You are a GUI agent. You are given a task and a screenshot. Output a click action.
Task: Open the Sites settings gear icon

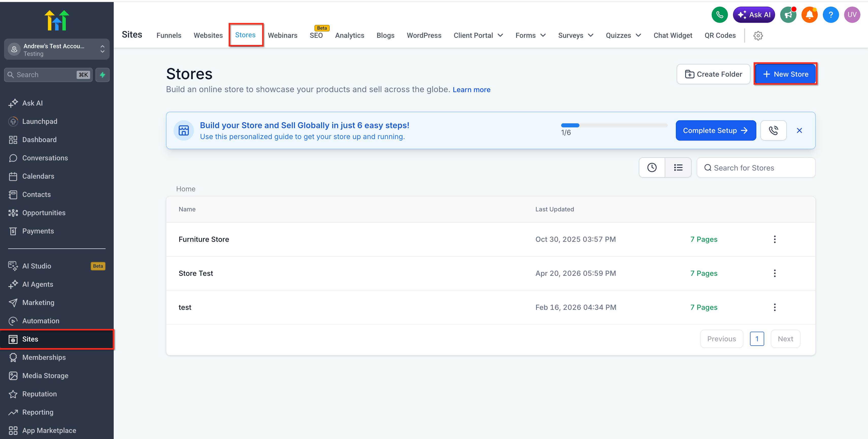[758, 35]
